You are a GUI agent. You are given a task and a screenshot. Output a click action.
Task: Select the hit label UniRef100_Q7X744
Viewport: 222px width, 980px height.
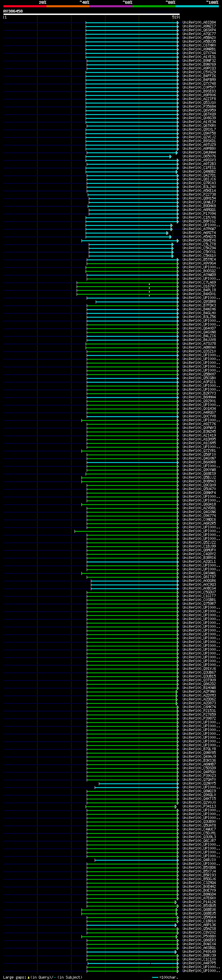199,53
